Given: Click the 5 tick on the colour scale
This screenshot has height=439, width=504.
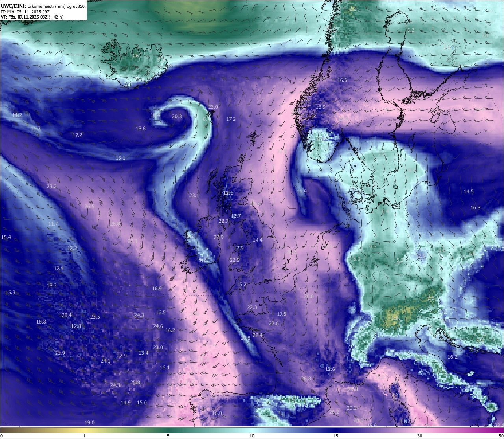Looking at the screenshot, I should coord(168,436).
